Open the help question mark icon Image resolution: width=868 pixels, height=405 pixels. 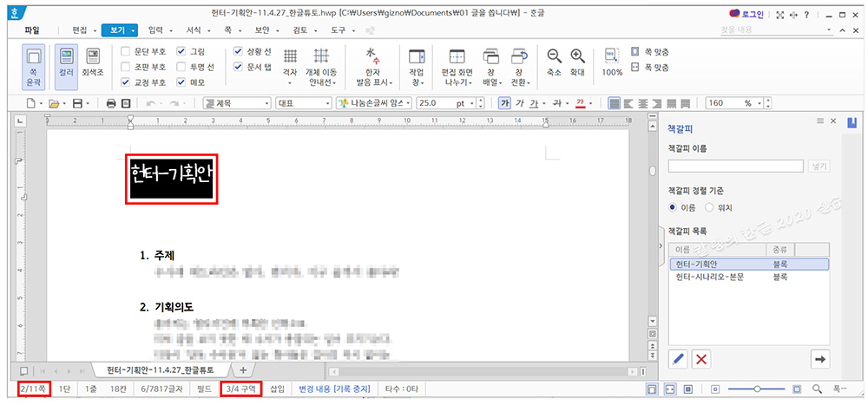point(806,15)
